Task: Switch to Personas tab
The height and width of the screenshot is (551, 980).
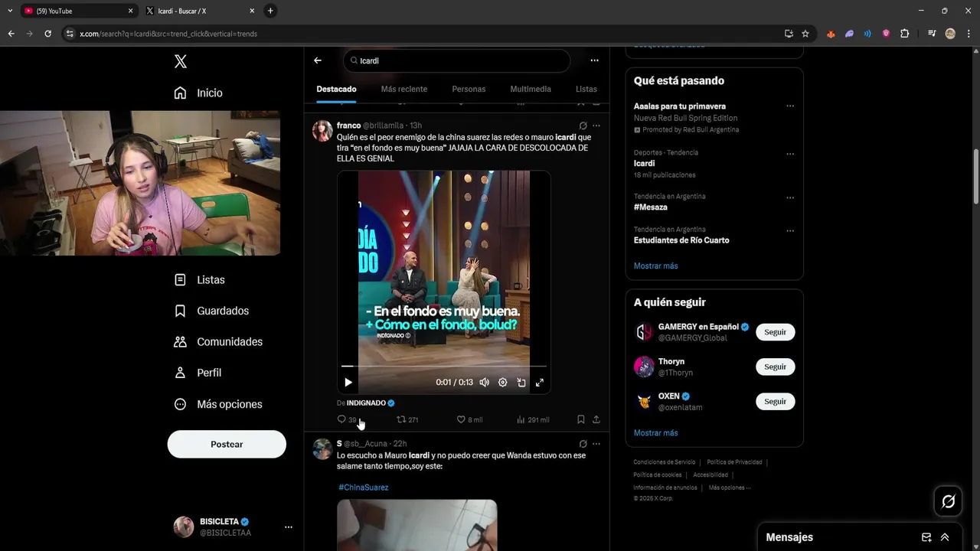Action: click(469, 90)
